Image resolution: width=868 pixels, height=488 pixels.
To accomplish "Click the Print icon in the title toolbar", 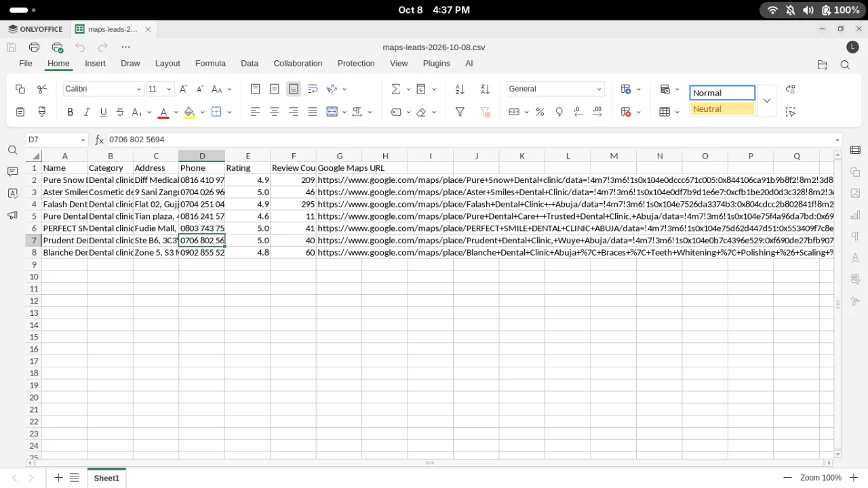I will pyautogui.click(x=35, y=47).
